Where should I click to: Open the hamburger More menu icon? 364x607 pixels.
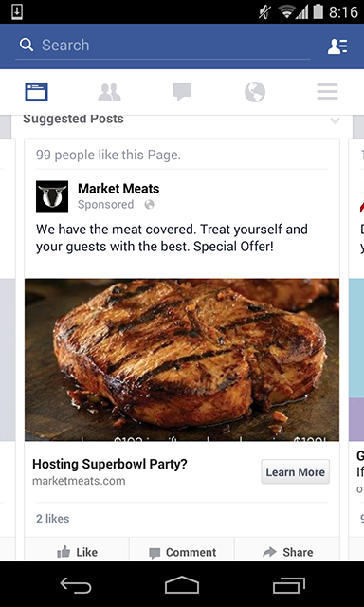point(327,92)
